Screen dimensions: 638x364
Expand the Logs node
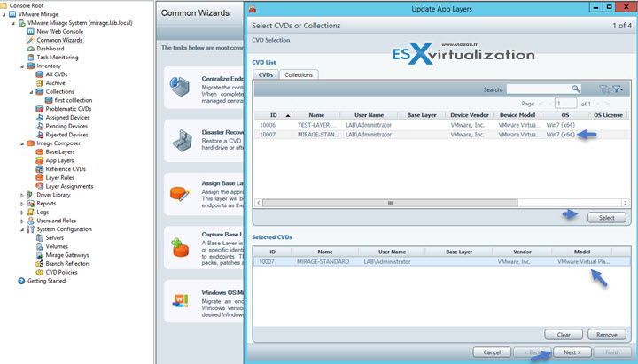pyautogui.click(x=22, y=213)
